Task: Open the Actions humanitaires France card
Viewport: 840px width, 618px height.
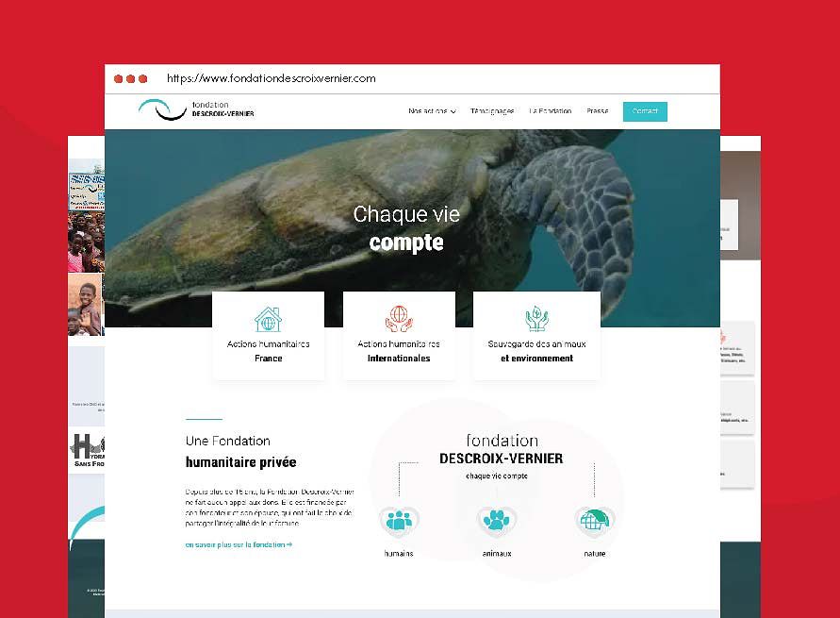Action: [269, 337]
